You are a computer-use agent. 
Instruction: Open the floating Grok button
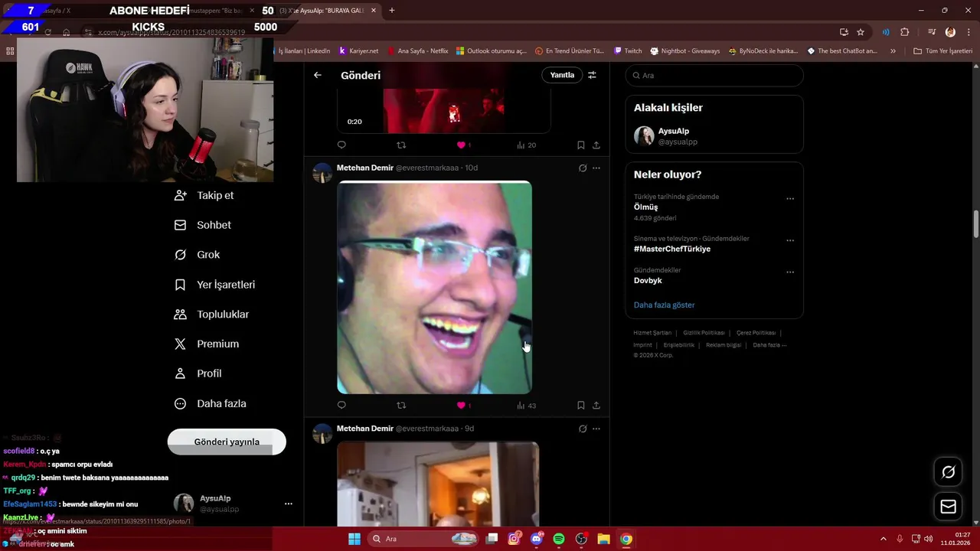[948, 472]
